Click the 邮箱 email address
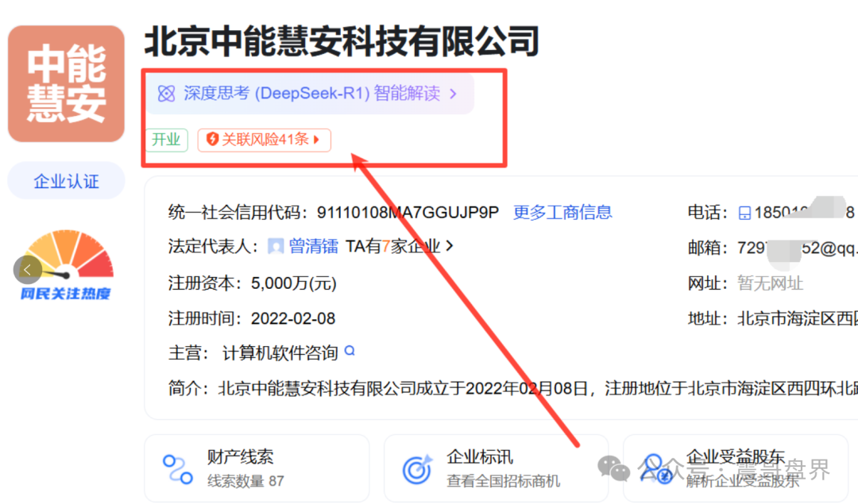This screenshot has width=858, height=504. [x=798, y=248]
